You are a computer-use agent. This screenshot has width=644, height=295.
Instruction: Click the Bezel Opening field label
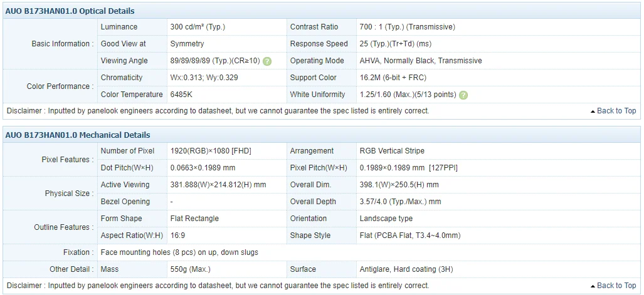[125, 202]
